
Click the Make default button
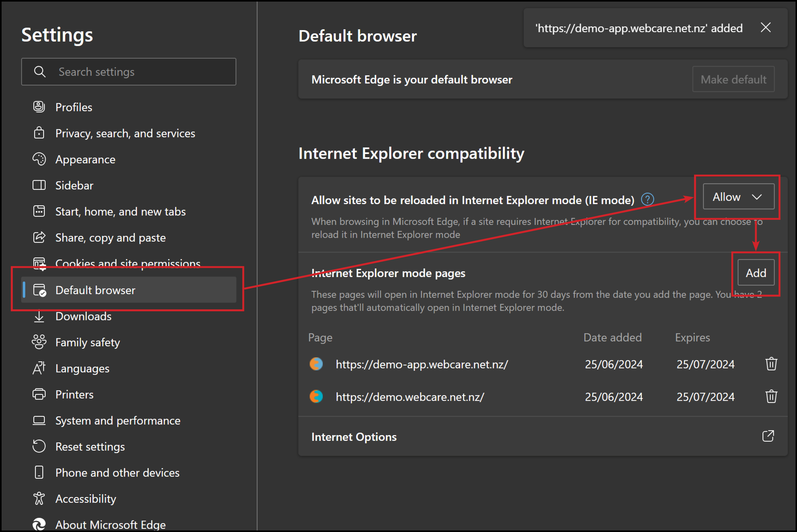(x=733, y=80)
